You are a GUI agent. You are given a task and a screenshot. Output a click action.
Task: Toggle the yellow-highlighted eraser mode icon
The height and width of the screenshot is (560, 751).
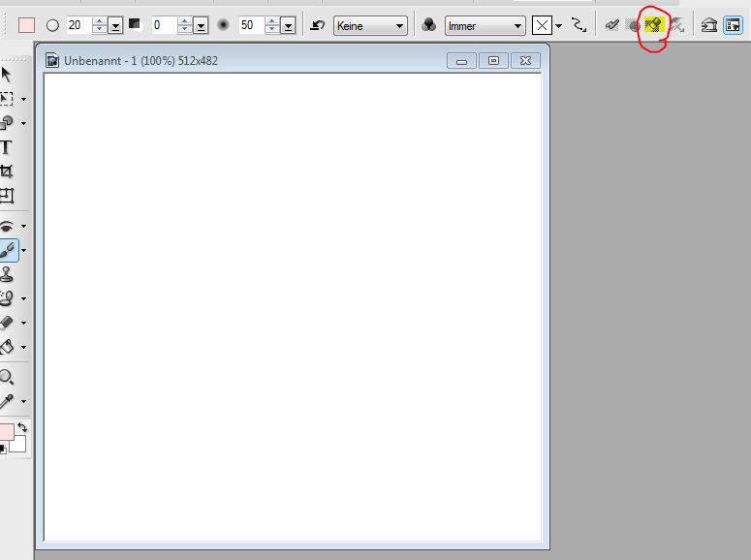click(x=654, y=24)
